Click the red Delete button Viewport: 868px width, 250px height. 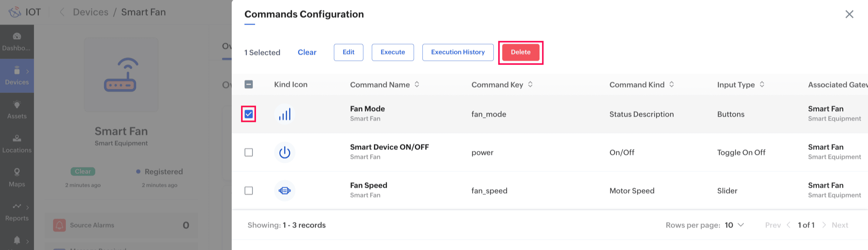520,52
